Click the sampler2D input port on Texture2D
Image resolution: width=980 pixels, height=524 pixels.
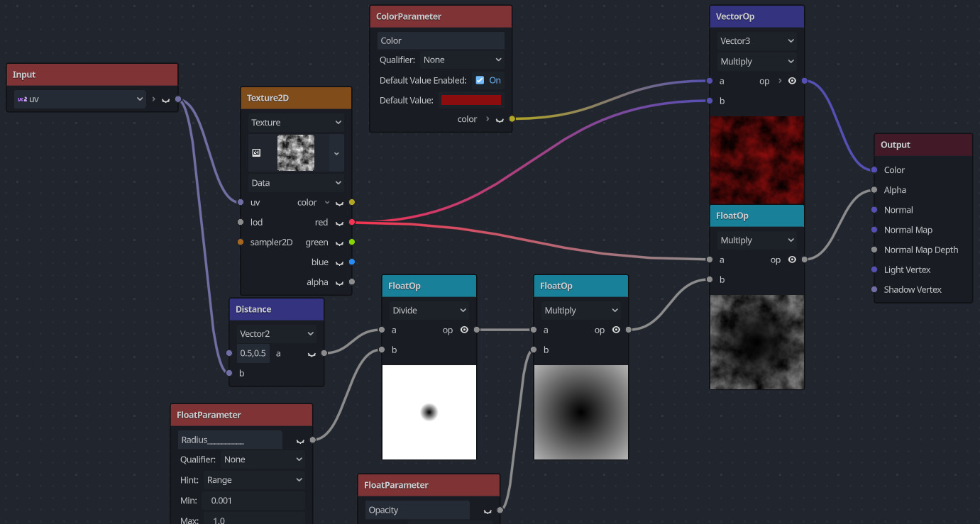tap(241, 243)
